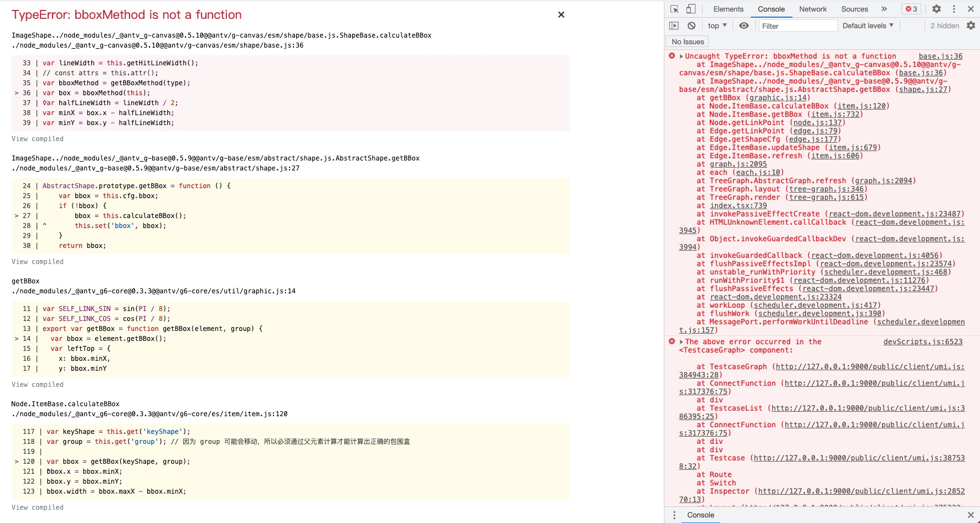The width and height of the screenshot is (980, 523).
Task: Expand the Uncaught TypeError stack trace triangle
Action: pos(680,56)
